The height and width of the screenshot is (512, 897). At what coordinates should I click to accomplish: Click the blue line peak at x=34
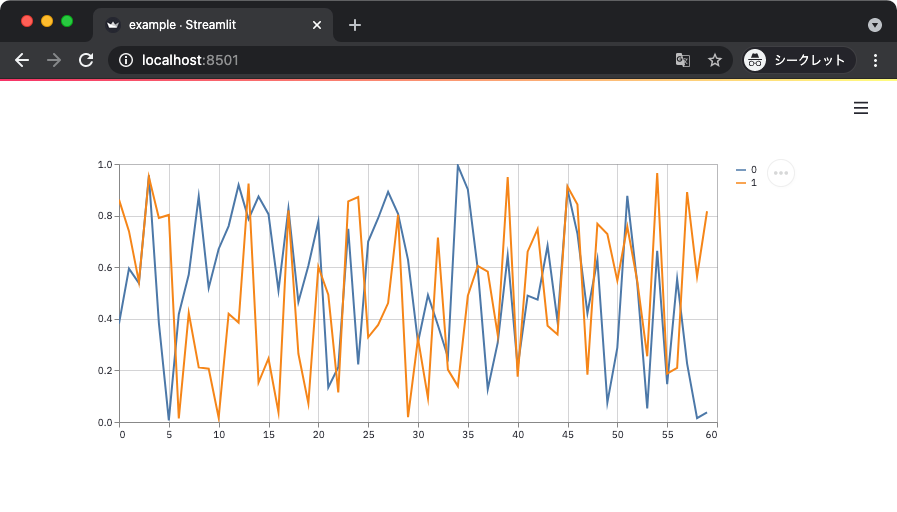tap(458, 165)
